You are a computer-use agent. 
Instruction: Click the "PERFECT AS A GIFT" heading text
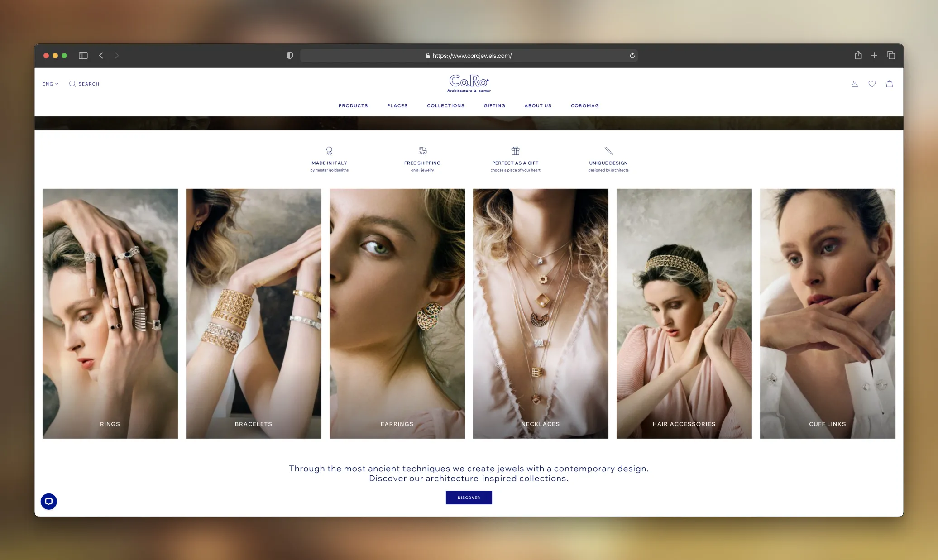point(516,163)
